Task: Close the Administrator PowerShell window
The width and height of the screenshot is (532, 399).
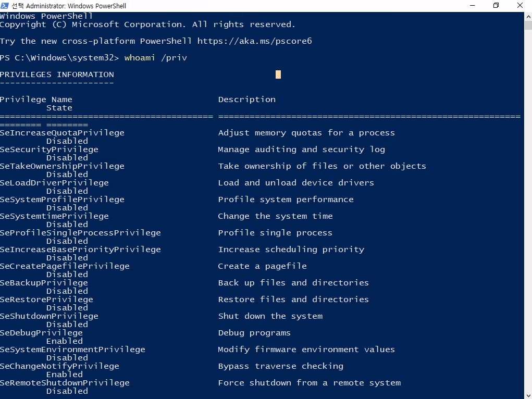Action: [520, 5]
